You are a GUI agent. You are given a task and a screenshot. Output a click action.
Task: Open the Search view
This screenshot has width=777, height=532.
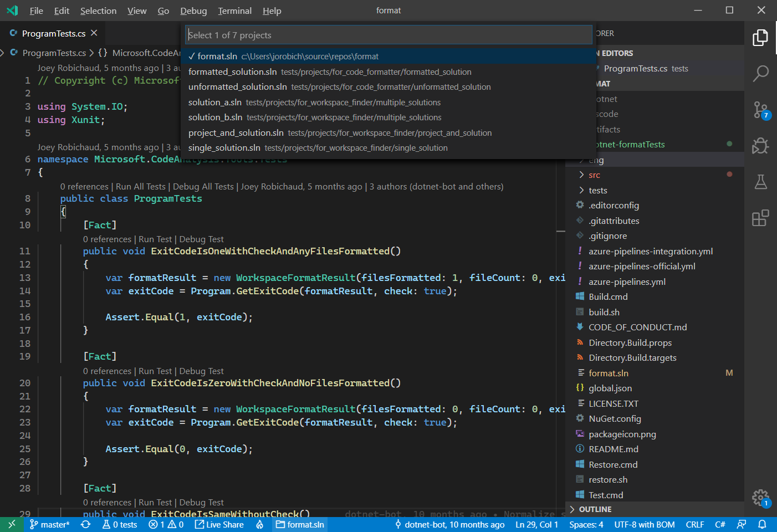(x=760, y=74)
